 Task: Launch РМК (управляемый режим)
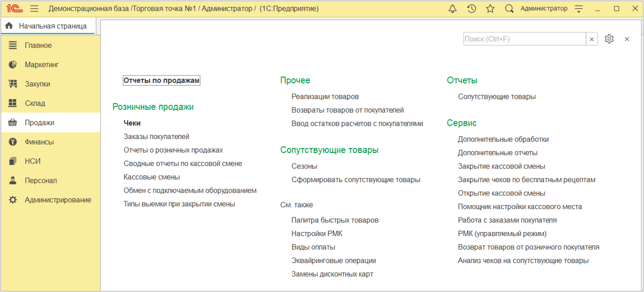pos(503,234)
